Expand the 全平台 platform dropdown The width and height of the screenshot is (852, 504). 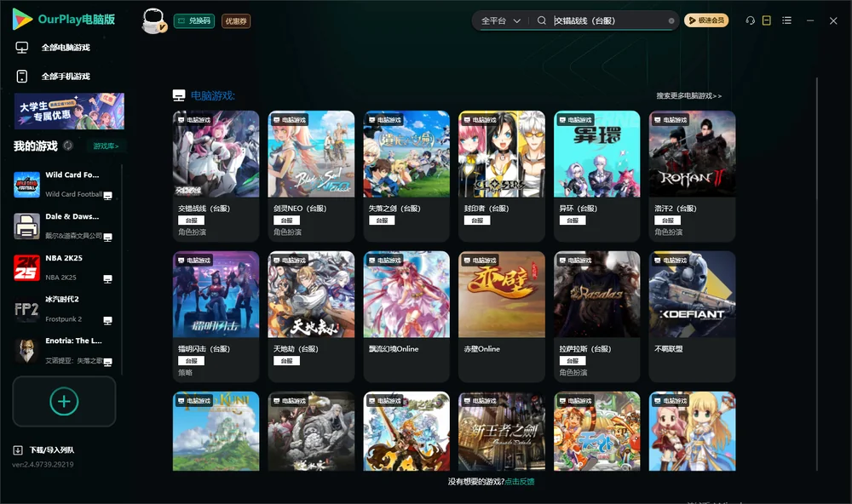500,20
